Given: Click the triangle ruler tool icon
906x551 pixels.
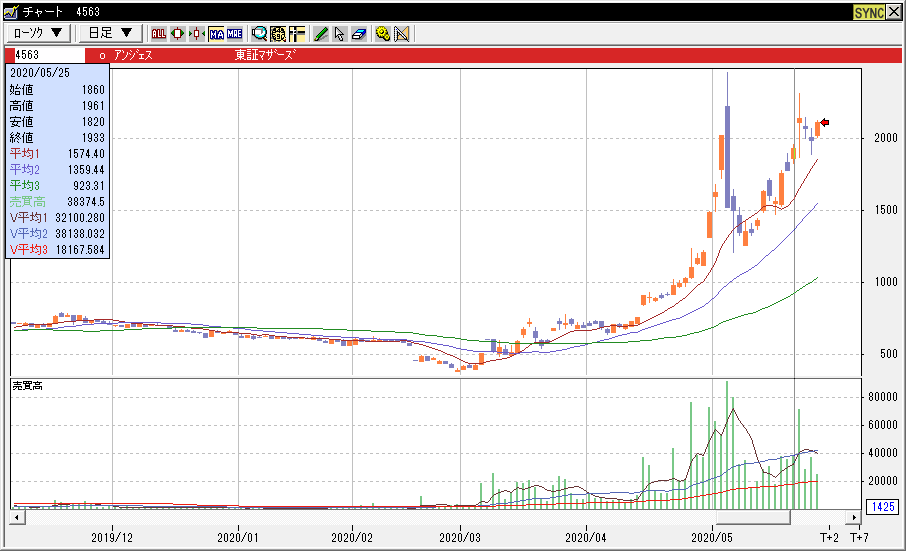Looking at the screenshot, I should click(x=402, y=33).
